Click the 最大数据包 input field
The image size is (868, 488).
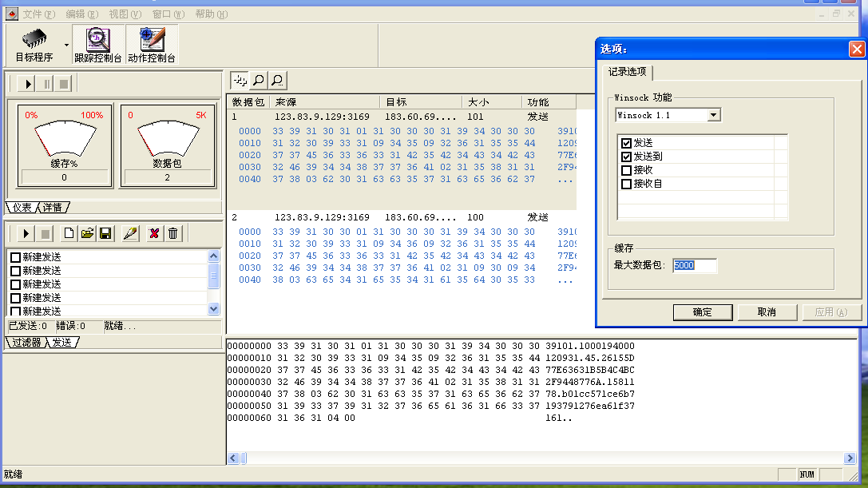tap(695, 265)
